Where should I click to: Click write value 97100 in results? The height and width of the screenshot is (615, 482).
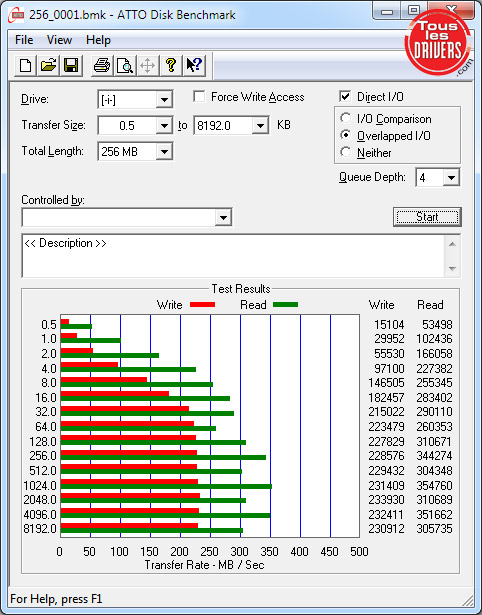[x=389, y=369]
